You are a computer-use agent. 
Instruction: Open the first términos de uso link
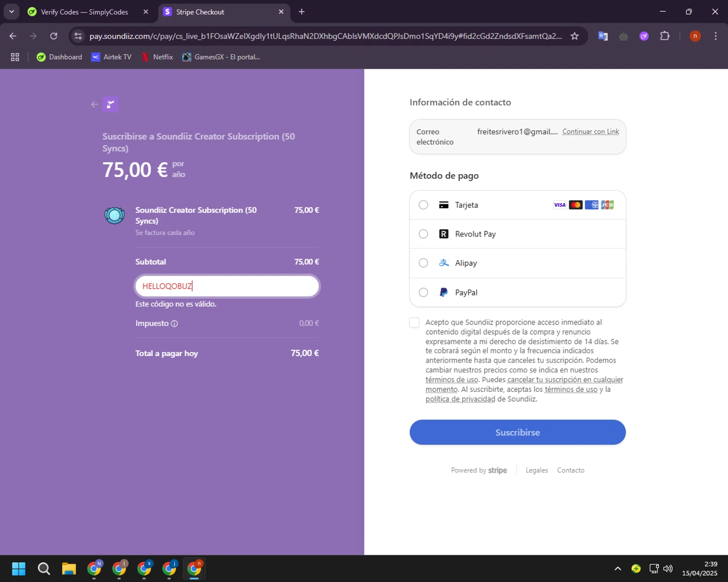point(452,380)
